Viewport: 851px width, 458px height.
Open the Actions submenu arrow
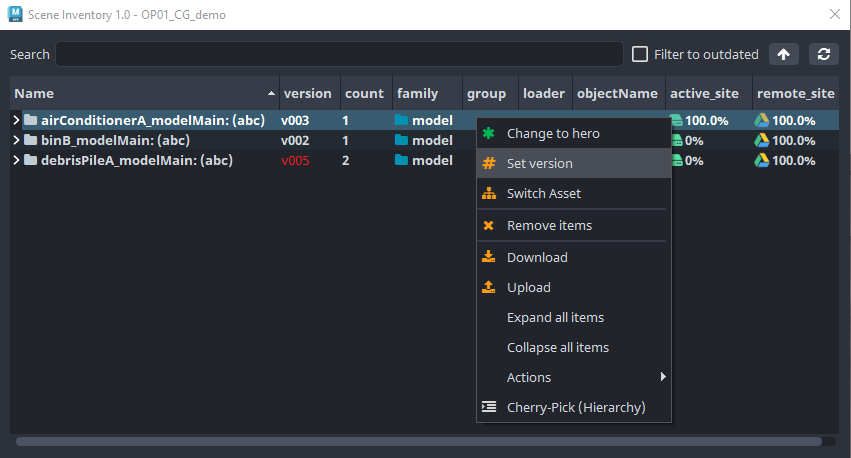663,377
